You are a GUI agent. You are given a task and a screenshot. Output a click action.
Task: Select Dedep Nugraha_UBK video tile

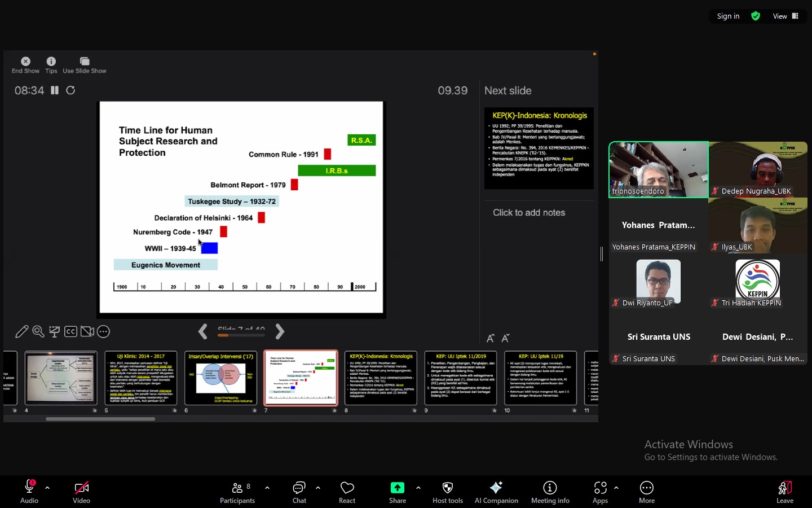pyautogui.click(x=758, y=169)
